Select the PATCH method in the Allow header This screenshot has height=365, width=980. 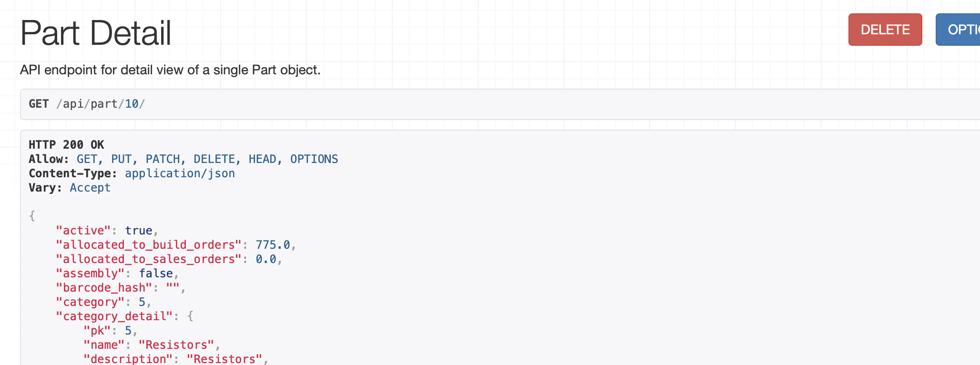[x=163, y=159]
